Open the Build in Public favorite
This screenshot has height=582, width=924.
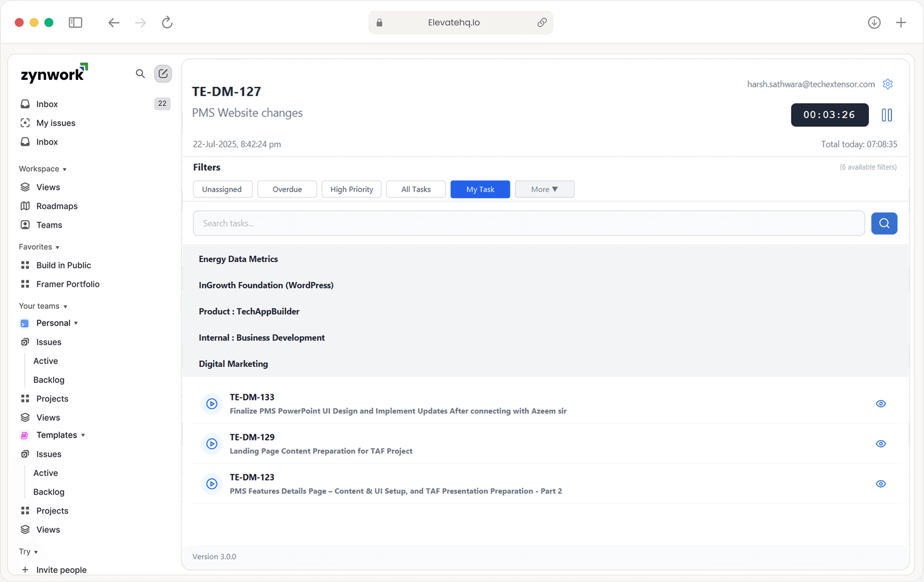[64, 265]
